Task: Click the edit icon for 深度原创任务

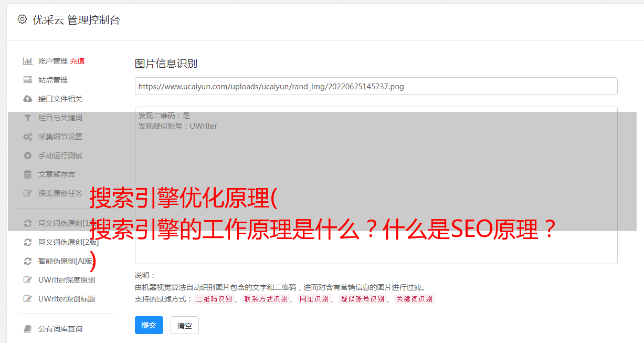Action: pyautogui.click(x=28, y=193)
